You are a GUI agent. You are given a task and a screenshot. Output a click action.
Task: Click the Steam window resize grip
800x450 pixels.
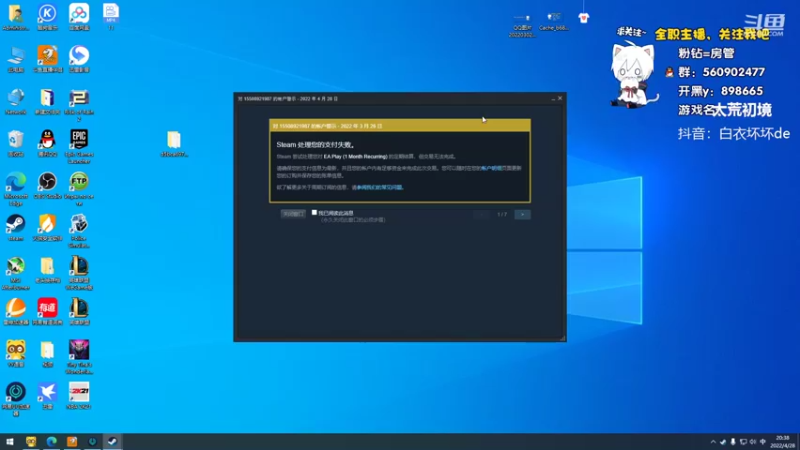tap(563, 338)
